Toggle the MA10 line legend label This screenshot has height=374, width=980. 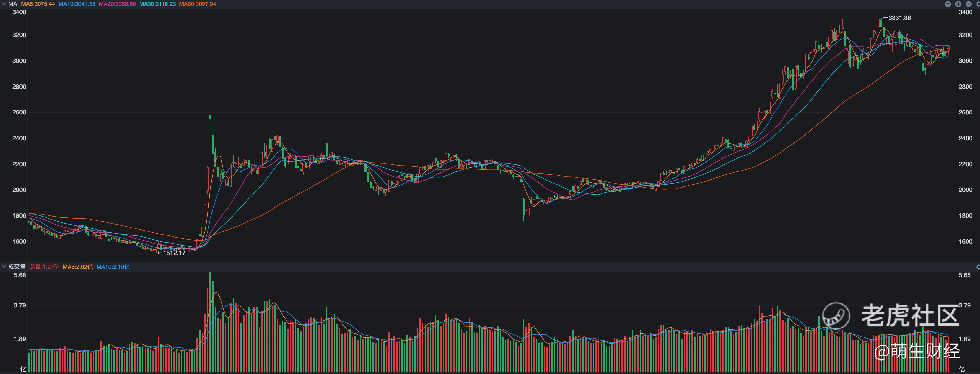coord(77,4)
